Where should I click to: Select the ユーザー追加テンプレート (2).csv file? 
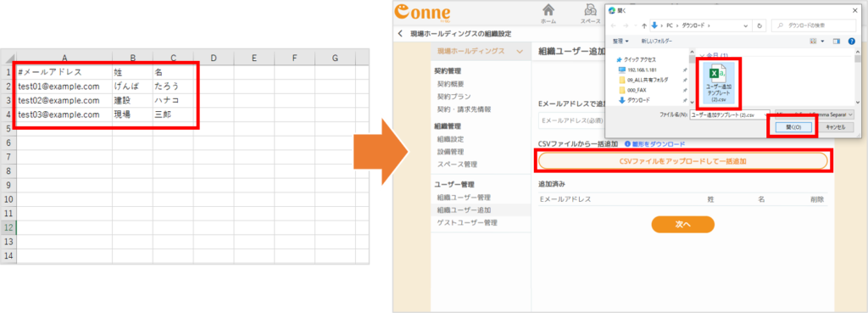point(719,83)
